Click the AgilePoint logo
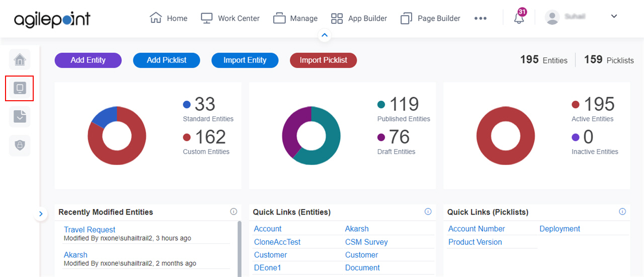Image resolution: width=644 pixels, height=277 pixels. (52, 19)
